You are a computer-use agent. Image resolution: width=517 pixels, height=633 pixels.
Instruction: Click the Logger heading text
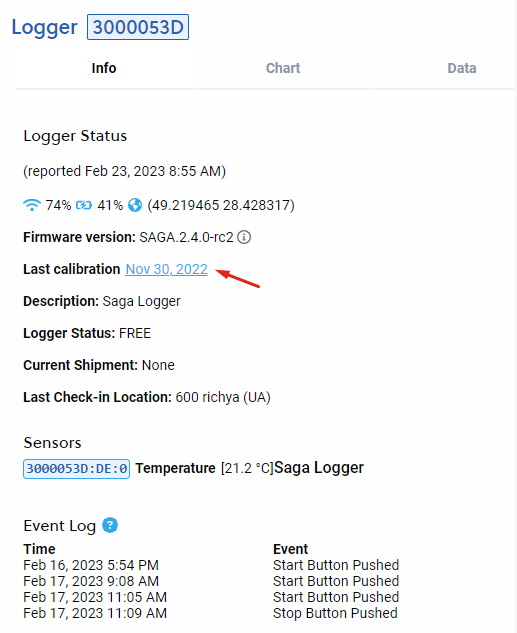[44, 27]
